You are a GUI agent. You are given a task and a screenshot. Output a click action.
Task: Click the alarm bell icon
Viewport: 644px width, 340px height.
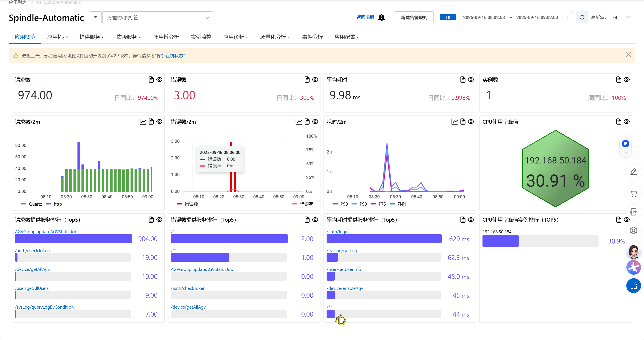tap(381, 17)
